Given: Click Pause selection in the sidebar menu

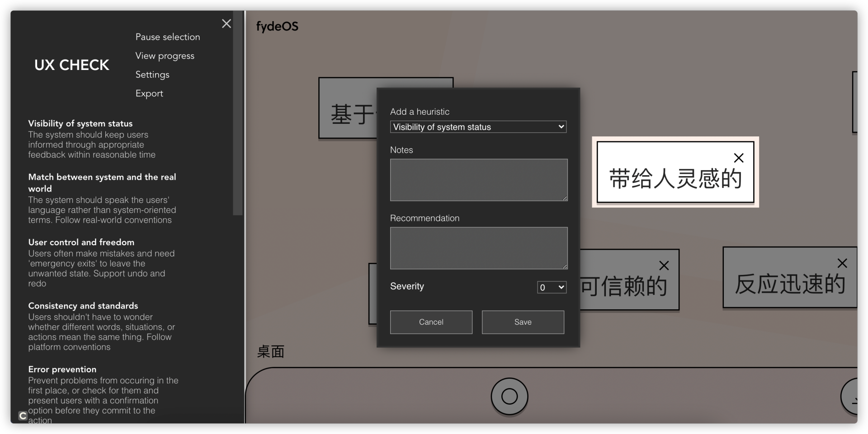Looking at the screenshot, I should pyautogui.click(x=168, y=37).
